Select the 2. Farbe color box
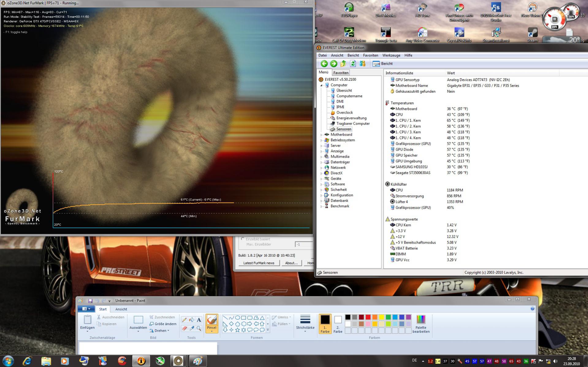The height and width of the screenshot is (367, 588). point(338,324)
